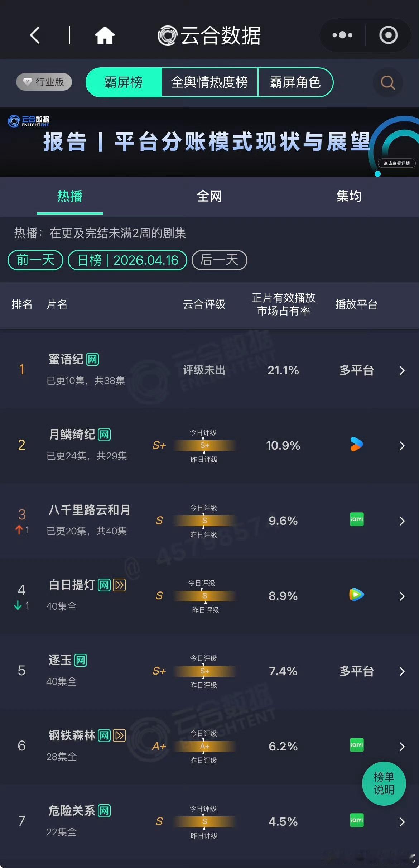Select the Youku platform icon for 月鳞绮纪
419x868 pixels.
[356, 445]
